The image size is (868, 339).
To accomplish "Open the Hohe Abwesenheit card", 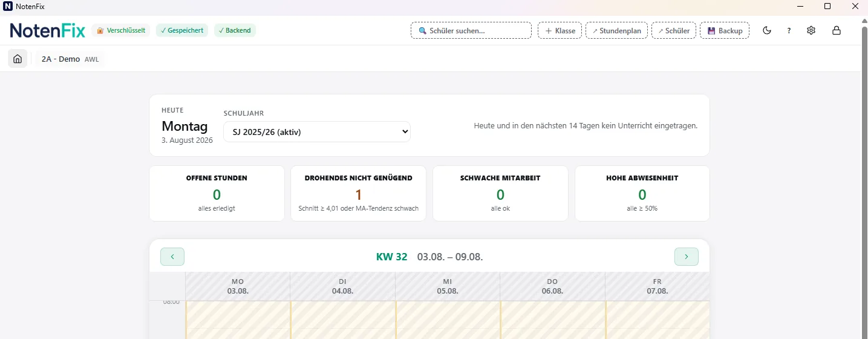I will click(x=642, y=194).
